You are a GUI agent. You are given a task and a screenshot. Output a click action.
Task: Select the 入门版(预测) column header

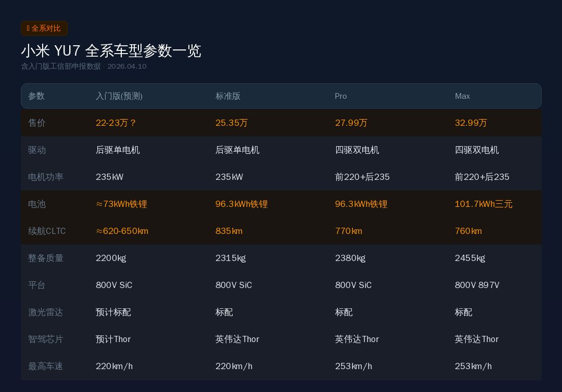point(119,96)
